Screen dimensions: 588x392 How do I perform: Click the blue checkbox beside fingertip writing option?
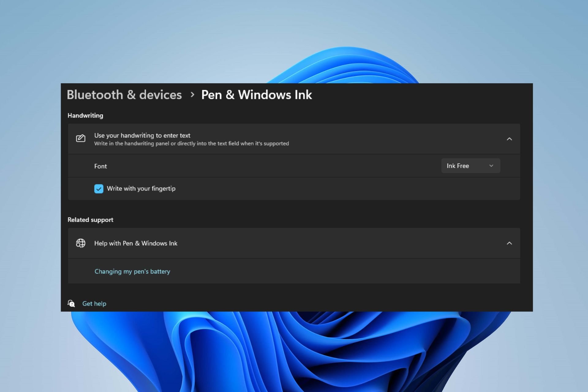pos(99,189)
